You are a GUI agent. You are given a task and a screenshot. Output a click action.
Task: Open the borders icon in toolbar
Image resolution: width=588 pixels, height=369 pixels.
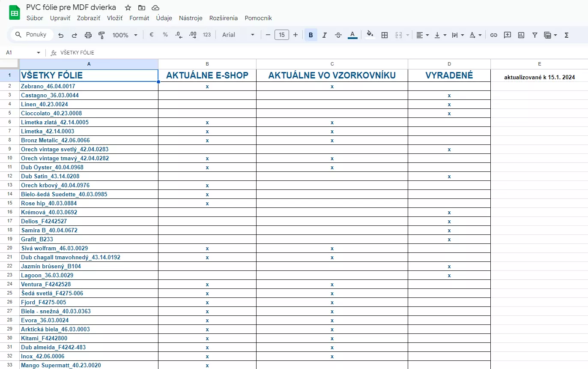click(385, 35)
